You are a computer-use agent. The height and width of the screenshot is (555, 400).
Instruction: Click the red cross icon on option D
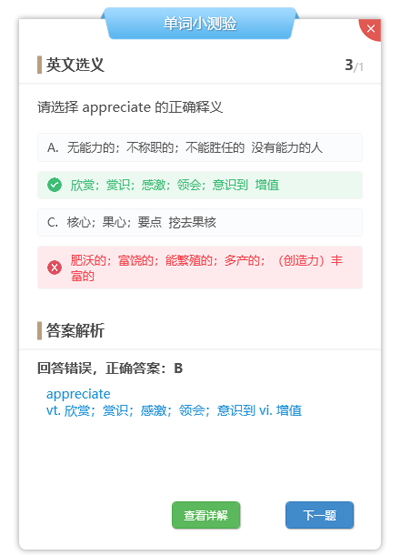[55, 268]
